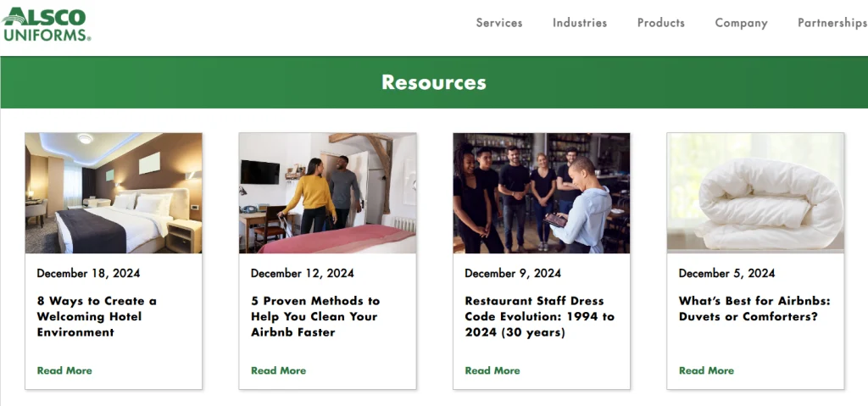Image resolution: width=868 pixels, height=406 pixels.
Task: Open the restaurant staff article image
Action: [x=542, y=193]
